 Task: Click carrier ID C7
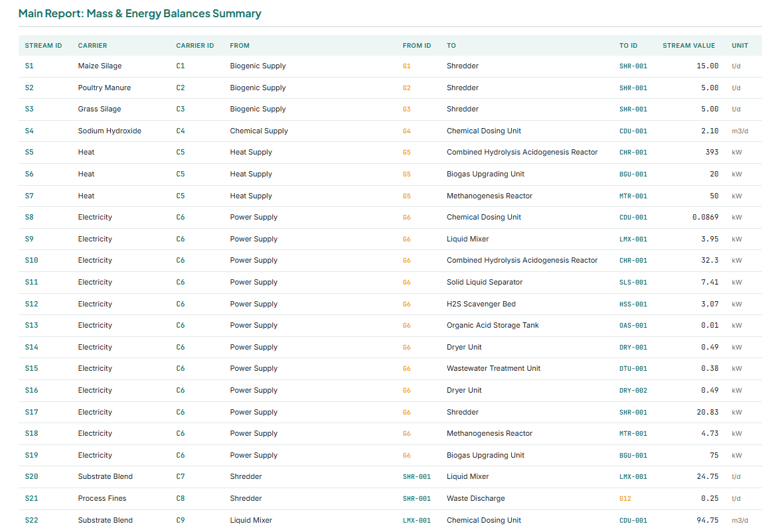click(181, 476)
